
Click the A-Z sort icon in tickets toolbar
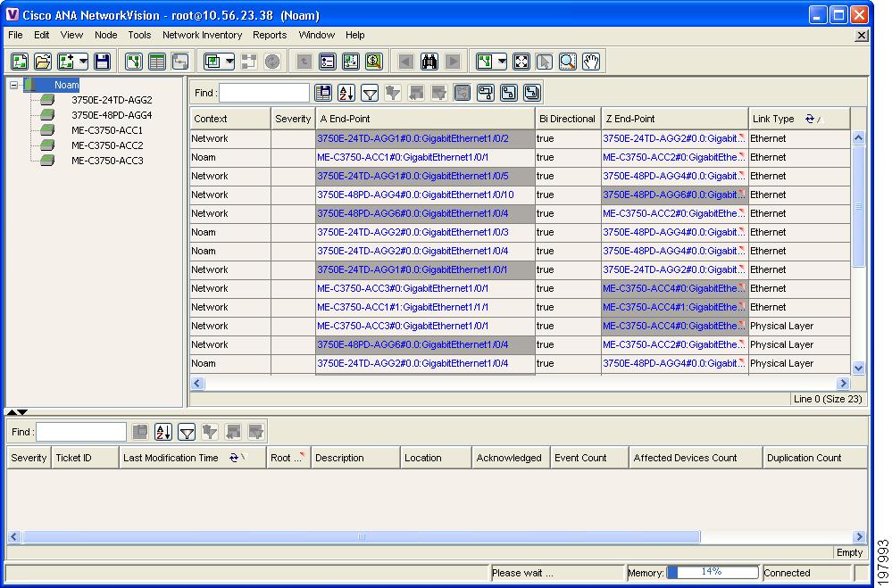tap(163, 432)
